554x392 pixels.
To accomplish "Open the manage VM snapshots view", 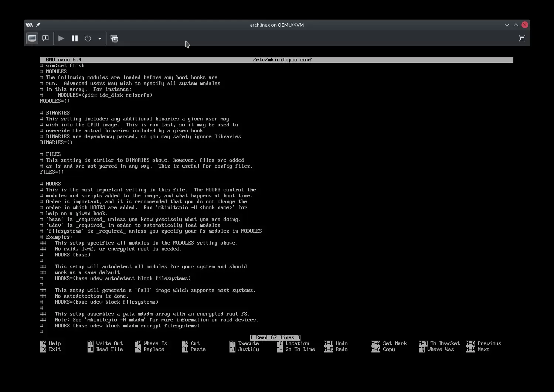I will 115,38.
